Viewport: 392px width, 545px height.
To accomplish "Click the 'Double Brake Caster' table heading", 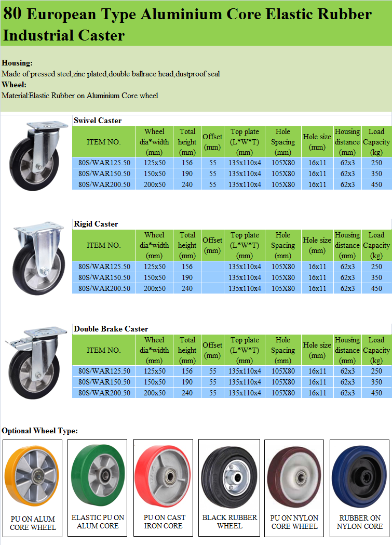I will coord(111,329).
